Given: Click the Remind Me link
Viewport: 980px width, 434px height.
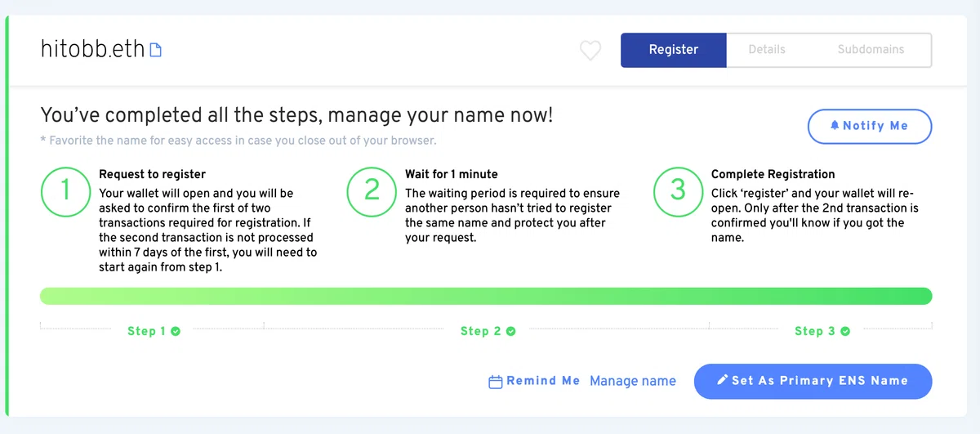Looking at the screenshot, I should (x=534, y=381).
